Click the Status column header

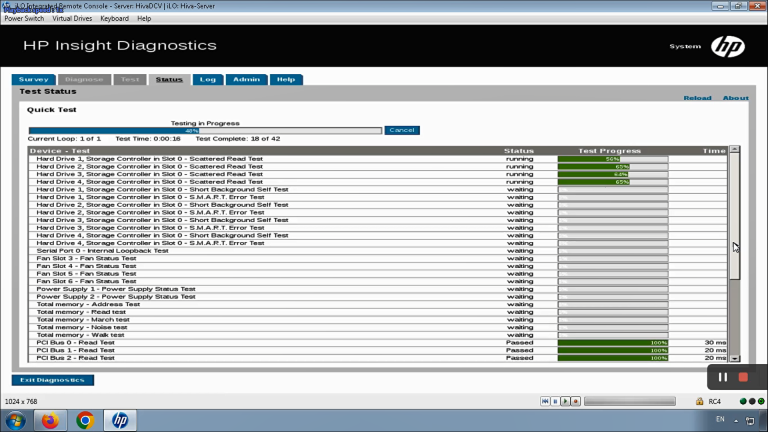(x=519, y=151)
